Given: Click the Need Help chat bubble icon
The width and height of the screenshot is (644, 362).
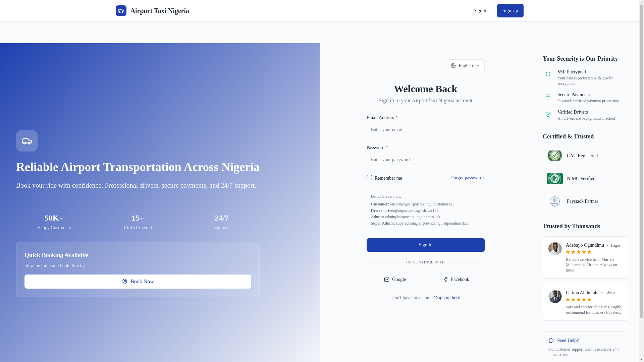Looking at the screenshot, I should click(x=551, y=341).
